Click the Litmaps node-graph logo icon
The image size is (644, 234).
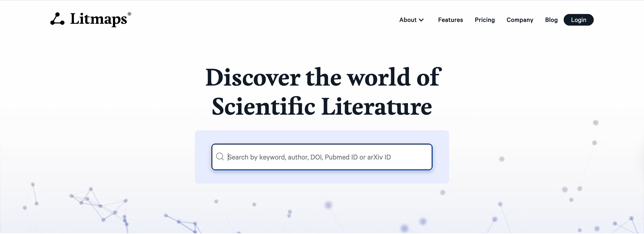pos(57,19)
